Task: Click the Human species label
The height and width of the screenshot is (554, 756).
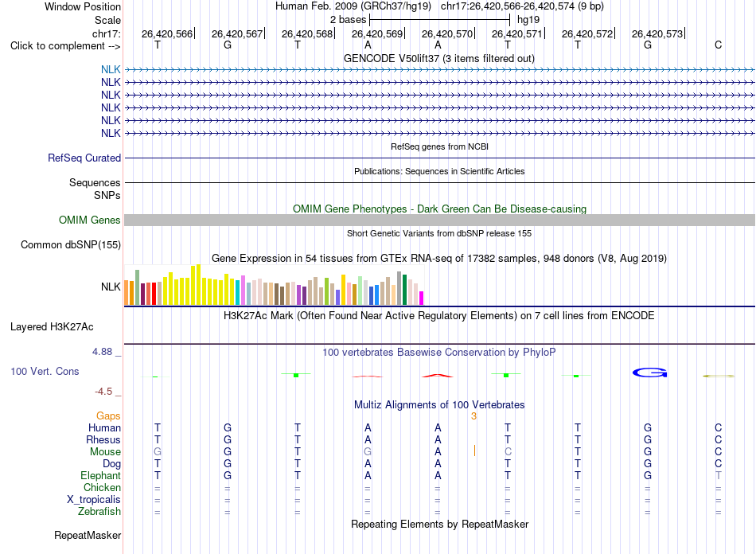Action: tap(104, 427)
